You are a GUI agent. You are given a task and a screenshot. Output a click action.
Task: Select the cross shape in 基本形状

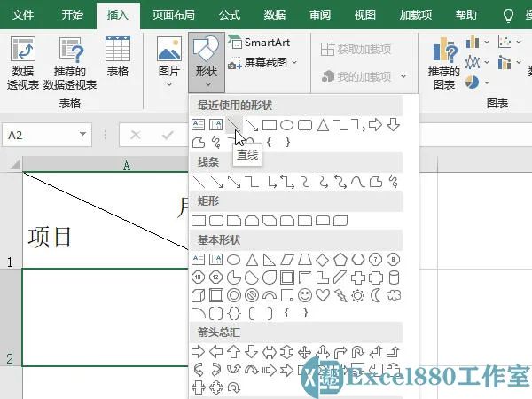click(358, 278)
